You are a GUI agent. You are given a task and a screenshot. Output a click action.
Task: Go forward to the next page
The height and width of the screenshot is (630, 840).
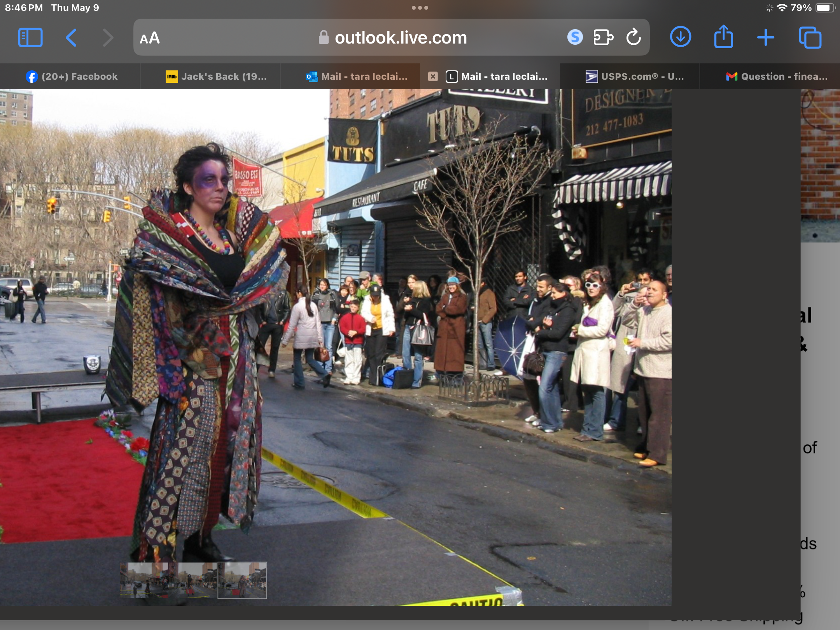tap(108, 38)
